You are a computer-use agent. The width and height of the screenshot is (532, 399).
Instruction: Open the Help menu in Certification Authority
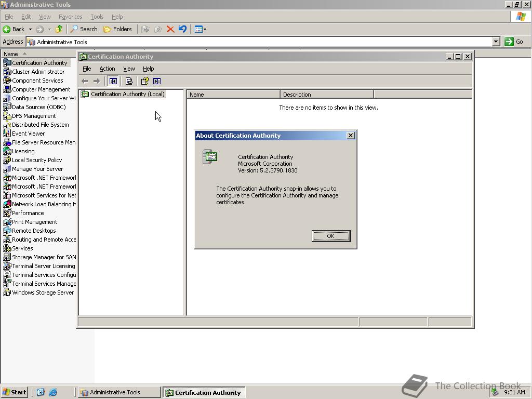coord(148,69)
